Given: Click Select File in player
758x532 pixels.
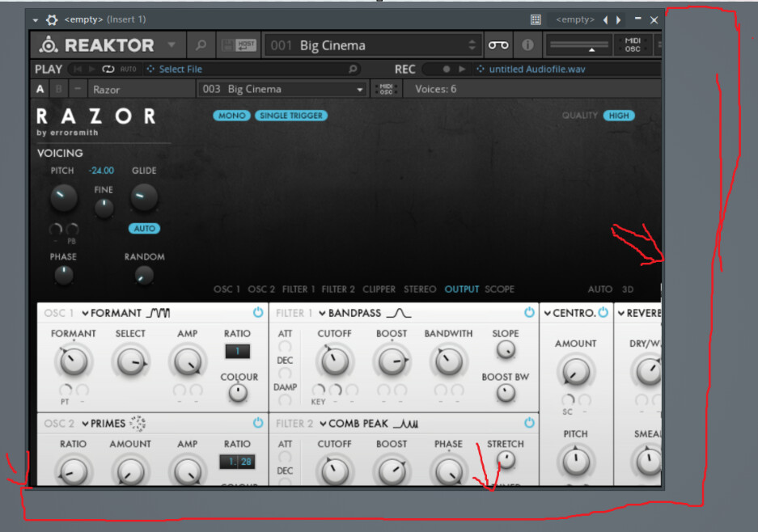Looking at the screenshot, I should click(180, 69).
